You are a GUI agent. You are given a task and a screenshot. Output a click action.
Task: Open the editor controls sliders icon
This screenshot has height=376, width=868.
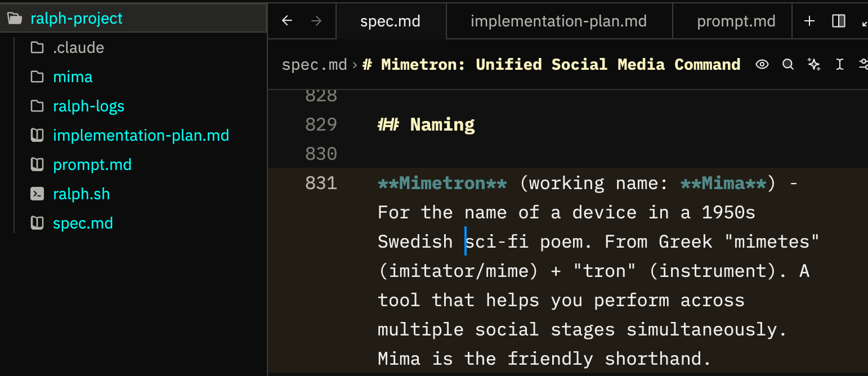(x=862, y=65)
